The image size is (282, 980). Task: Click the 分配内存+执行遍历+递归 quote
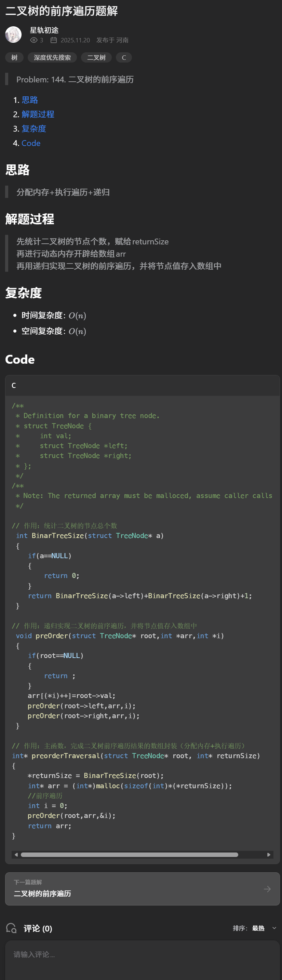click(x=63, y=192)
